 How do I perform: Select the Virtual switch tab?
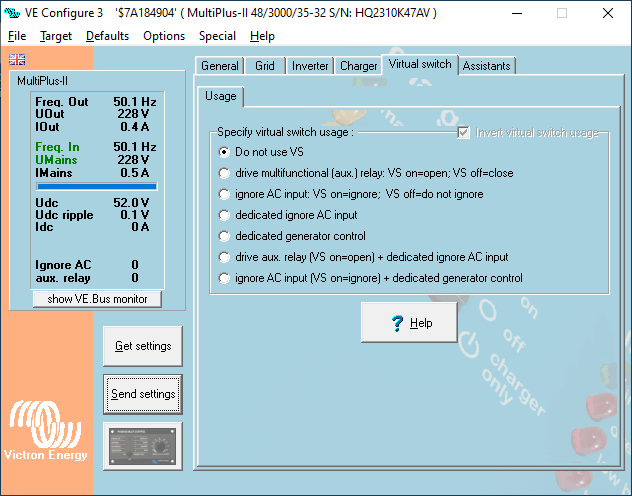tap(420, 64)
